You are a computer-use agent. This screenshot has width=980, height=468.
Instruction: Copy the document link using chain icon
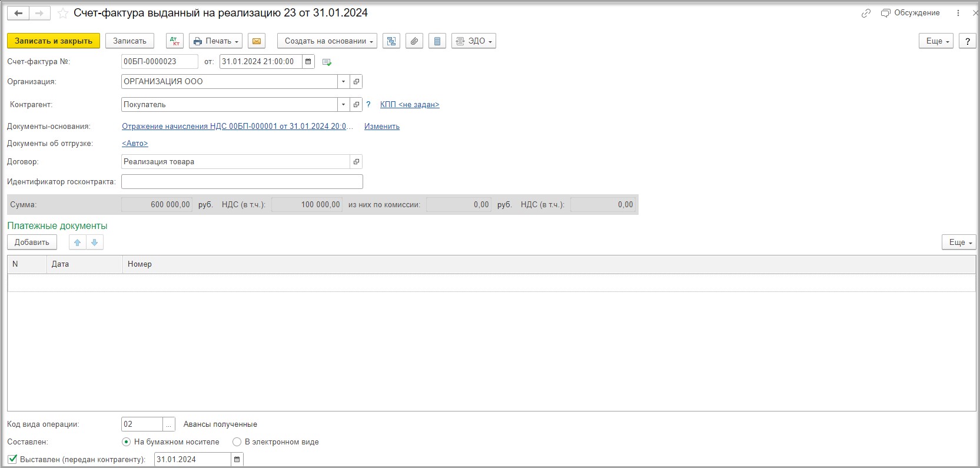tap(866, 13)
